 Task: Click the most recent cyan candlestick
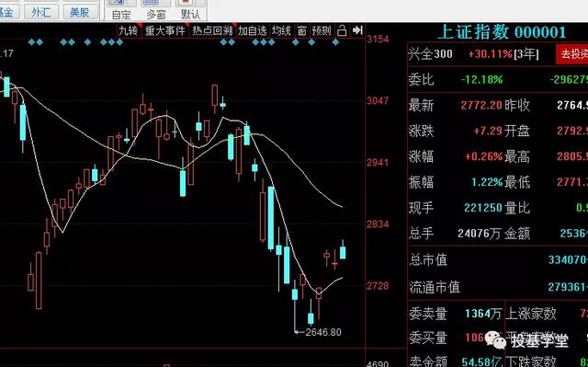tap(343, 252)
